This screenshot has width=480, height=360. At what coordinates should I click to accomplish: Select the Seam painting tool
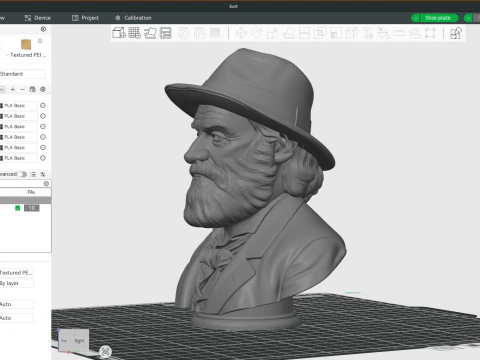point(351,33)
